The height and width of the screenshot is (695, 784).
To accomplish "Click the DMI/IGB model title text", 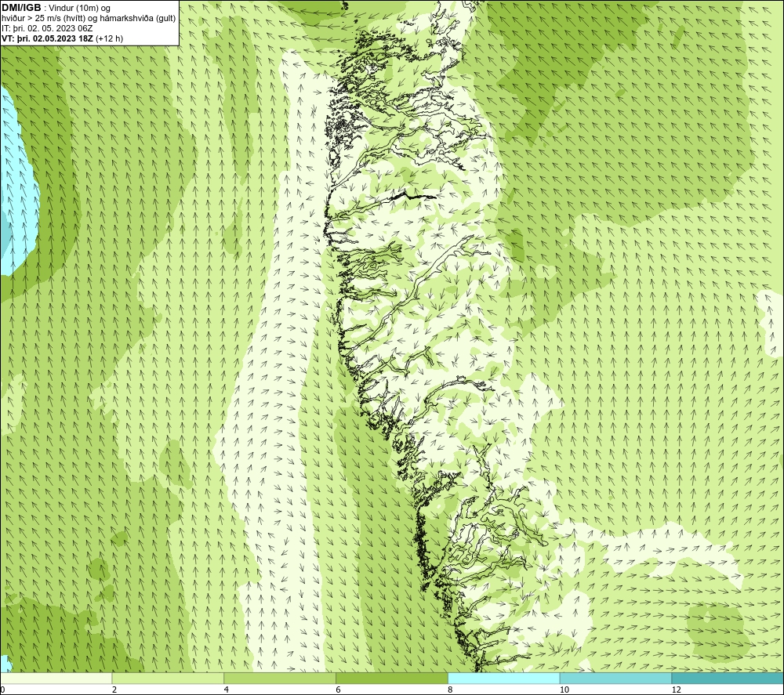I will coord(21,8).
